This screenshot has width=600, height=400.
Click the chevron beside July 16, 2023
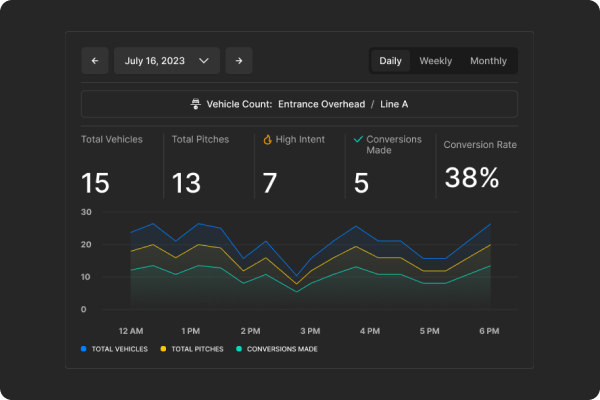point(204,60)
